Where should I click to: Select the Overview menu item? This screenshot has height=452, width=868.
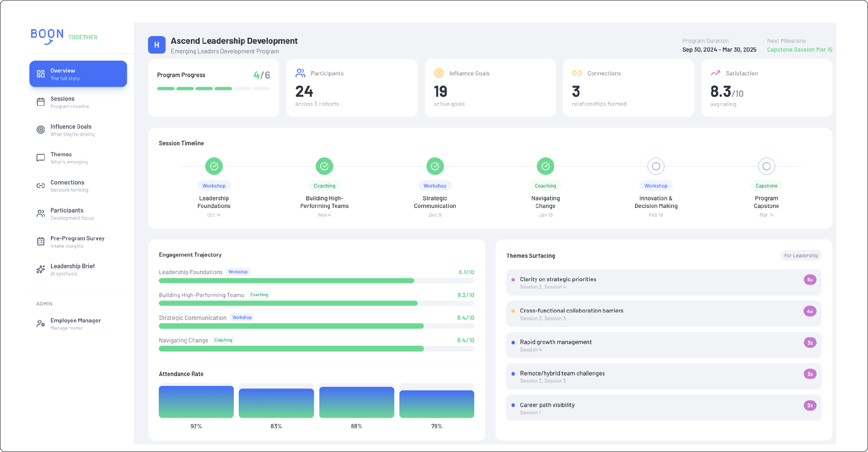78,74
